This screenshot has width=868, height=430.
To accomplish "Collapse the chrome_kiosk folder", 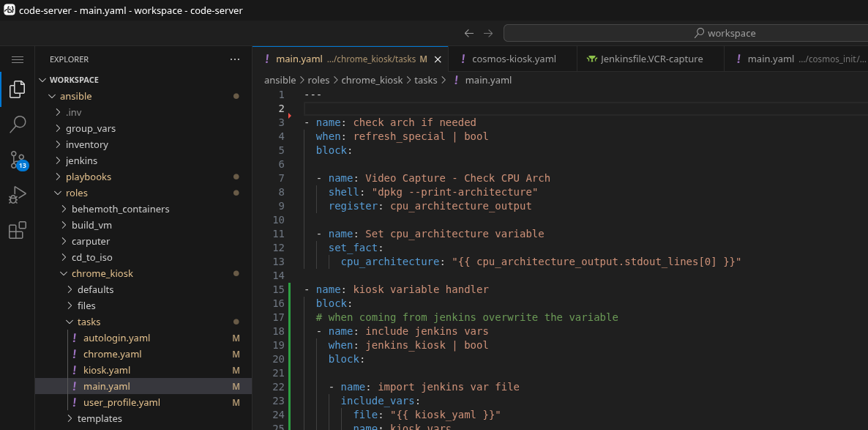I will pos(102,273).
